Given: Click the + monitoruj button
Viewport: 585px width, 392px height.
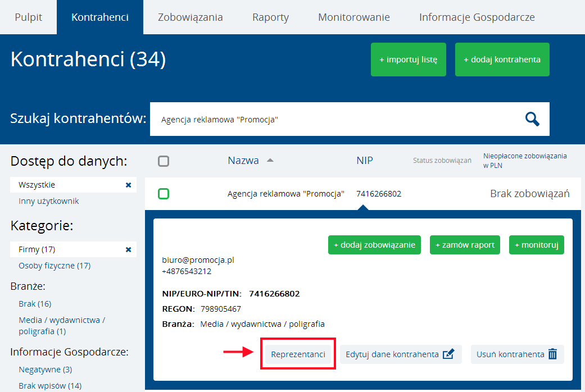Looking at the screenshot, I should click(537, 245).
